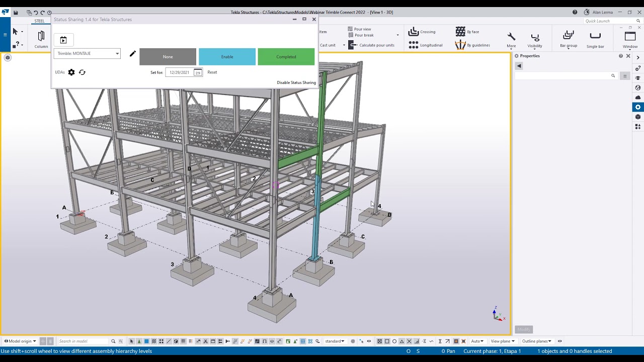Click the Column tool in Steel ribbon
Viewport: 644px width, 362px height.
(41, 39)
